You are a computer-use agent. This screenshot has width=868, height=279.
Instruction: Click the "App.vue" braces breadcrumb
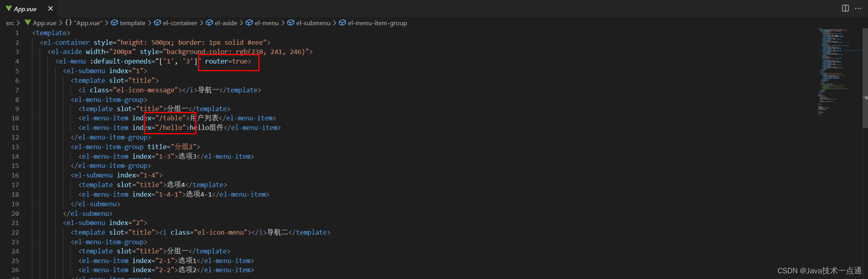pos(84,23)
